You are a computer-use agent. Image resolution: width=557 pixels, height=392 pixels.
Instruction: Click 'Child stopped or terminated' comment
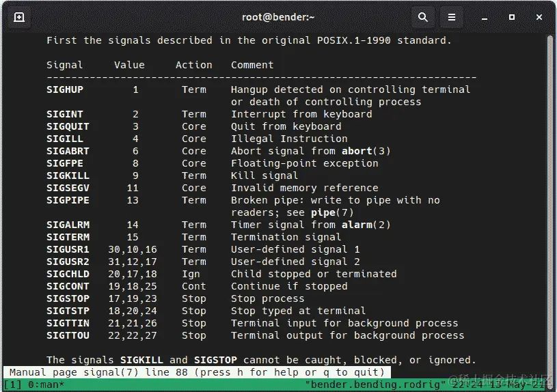click(314, 274)
